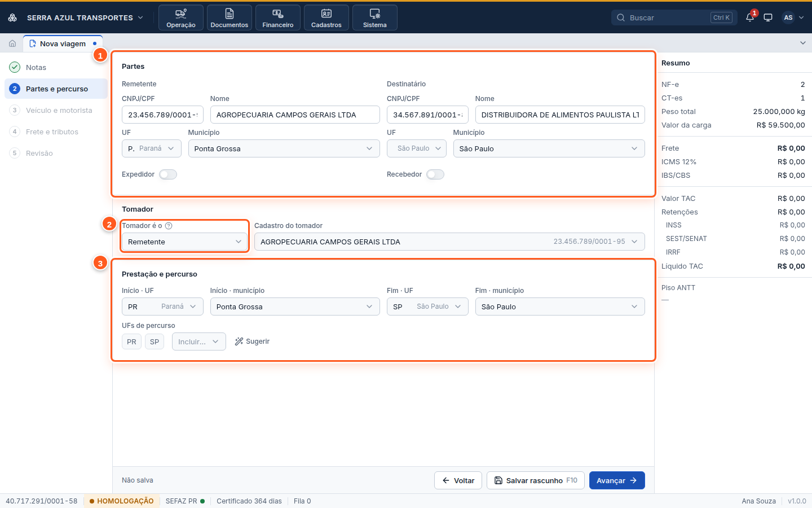
Task: Open the Operação module
Action: point(181,17)
